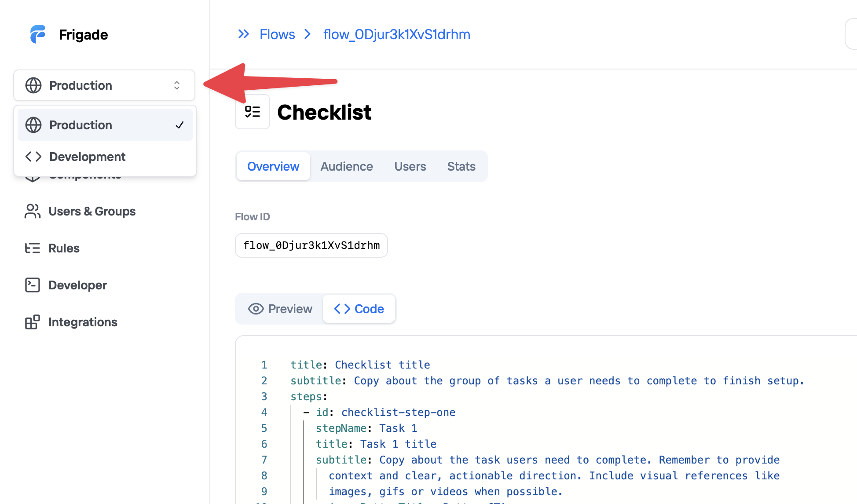The height and width of the screenshot is (504, 857).
Task: Click the Flow ID value field
Action: (x=311, y=245)
